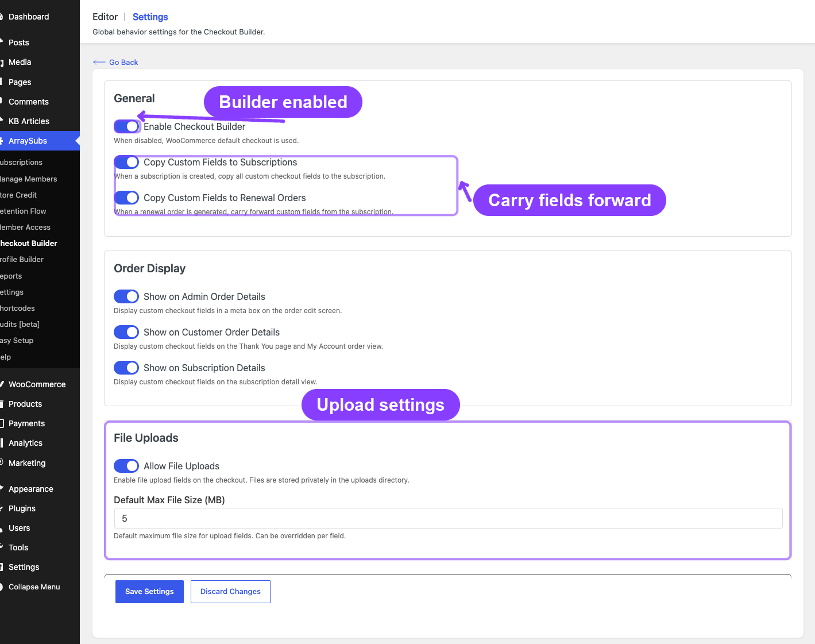This screenshot has height=644, width=815.
Task: Select the Settings tab
Action: 150,17
